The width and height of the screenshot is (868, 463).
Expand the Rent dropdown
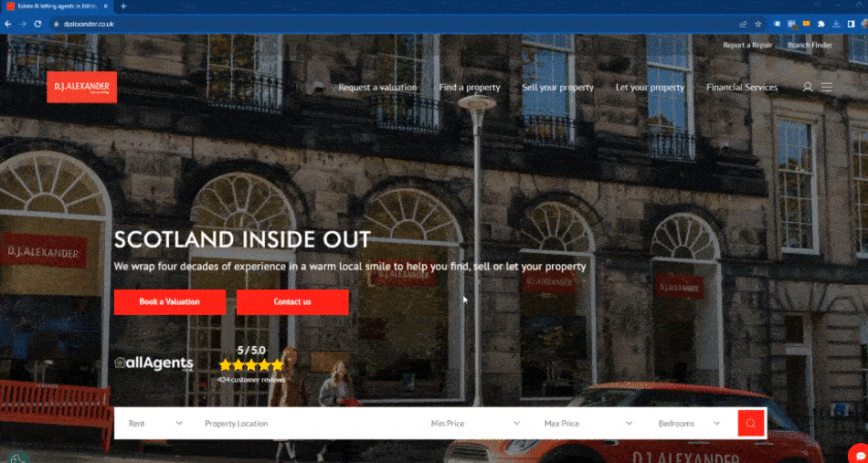pyautogui.click(x=155, y=423)
